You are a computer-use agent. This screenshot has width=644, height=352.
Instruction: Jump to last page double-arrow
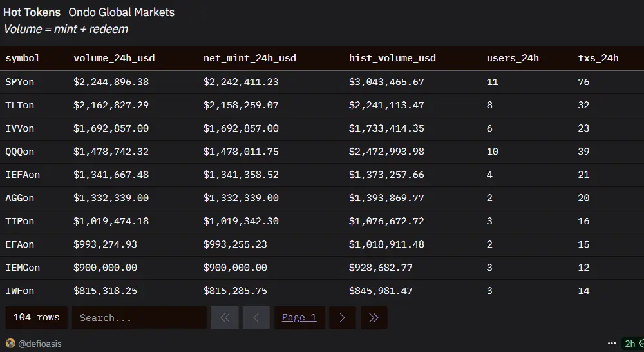(x=374, y=317)
